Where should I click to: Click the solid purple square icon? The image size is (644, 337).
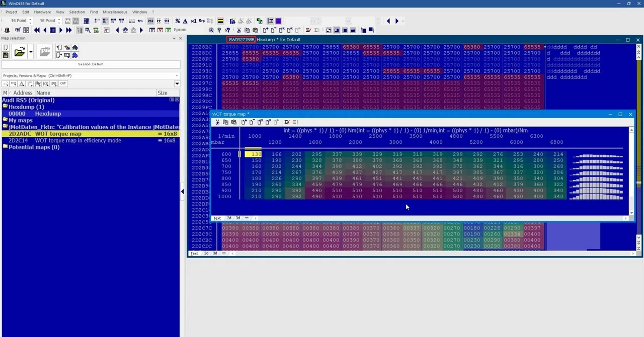coord(278,21)
